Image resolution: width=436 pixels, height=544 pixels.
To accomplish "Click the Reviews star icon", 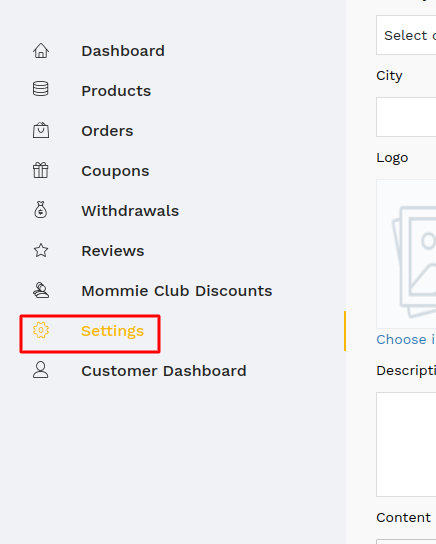I will pyautogui.click(x=41, y=250).
